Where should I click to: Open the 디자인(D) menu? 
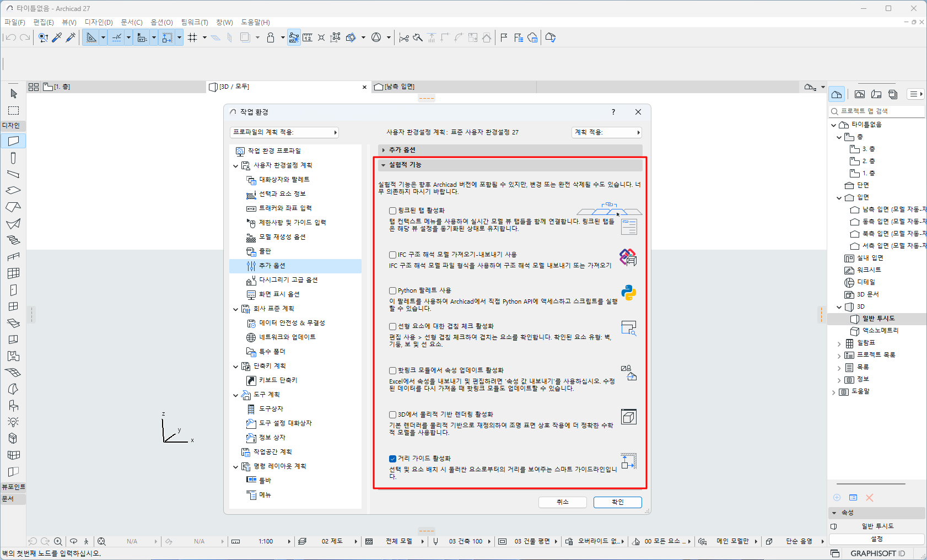point(99,22)
